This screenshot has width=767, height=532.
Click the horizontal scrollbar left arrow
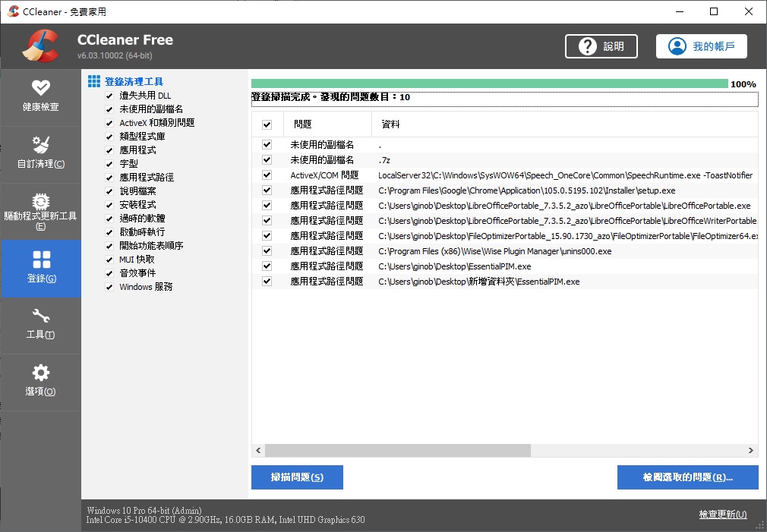[258, 450]
